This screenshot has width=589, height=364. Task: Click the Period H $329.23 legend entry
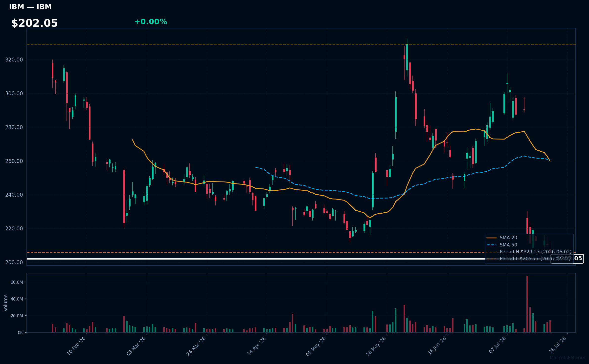(x=529, y=252)
